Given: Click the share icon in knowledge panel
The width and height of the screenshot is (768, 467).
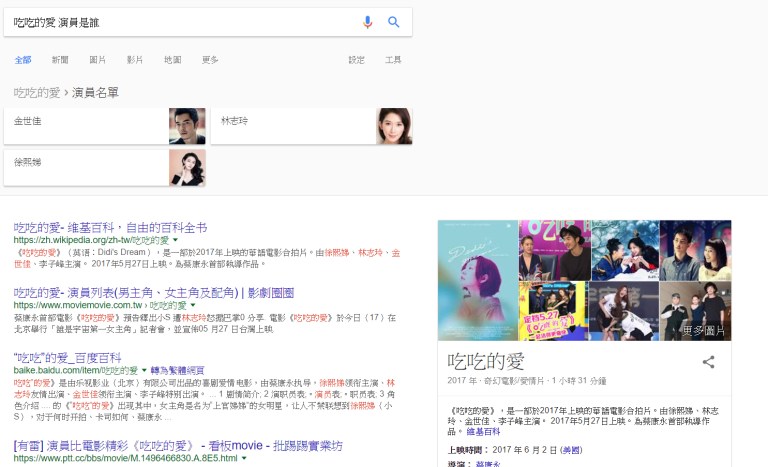Looking at the screenshot, I should (708, 362).
